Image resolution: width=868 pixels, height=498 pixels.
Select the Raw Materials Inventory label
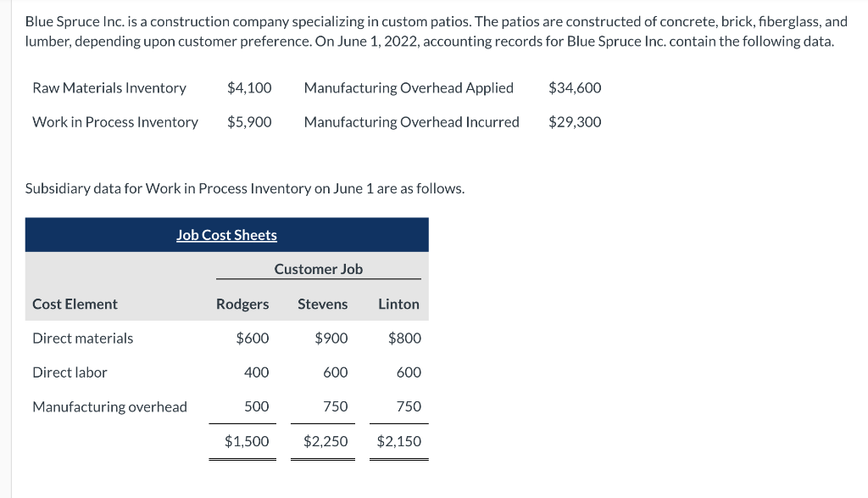(x=109, y=88)
